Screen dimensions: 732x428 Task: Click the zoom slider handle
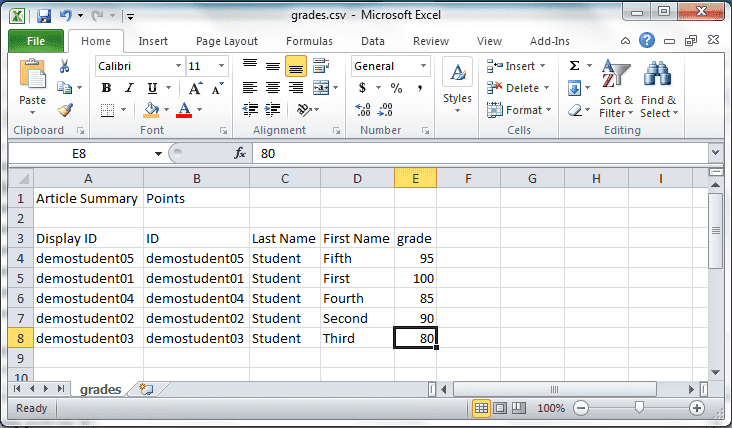[639, 407]
